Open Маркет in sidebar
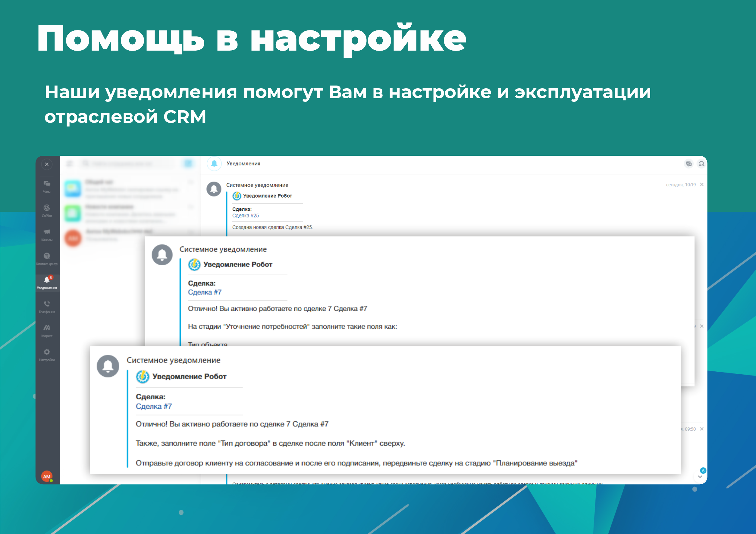This screenshot has width=756, height=534. pos(47,330)
